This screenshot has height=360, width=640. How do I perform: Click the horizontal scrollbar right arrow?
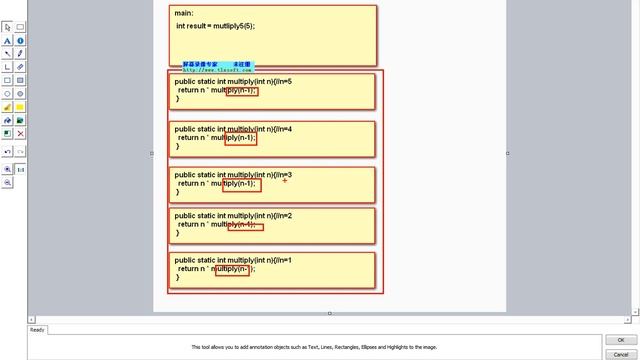pyautogui.click(x=628, y=320)
